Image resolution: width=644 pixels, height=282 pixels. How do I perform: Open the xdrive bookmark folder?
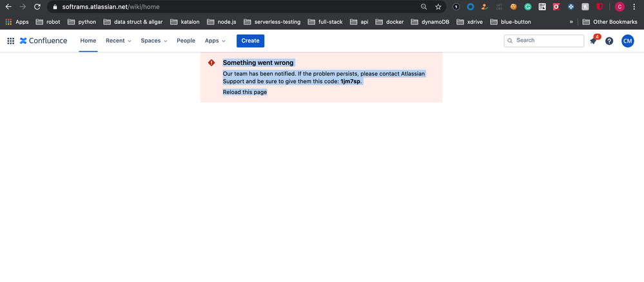469,22
